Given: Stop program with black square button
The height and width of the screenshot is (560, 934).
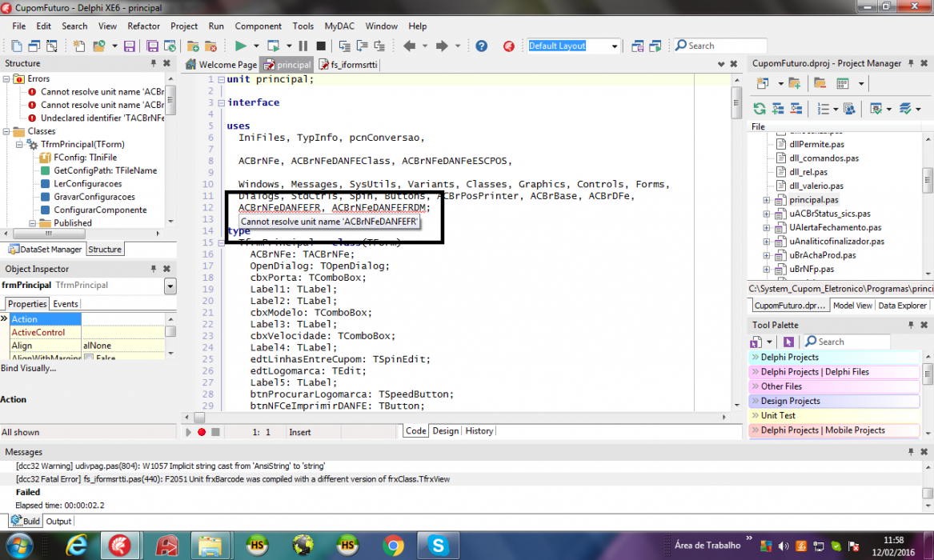Looking at the screenshot, I should (321, 46).
